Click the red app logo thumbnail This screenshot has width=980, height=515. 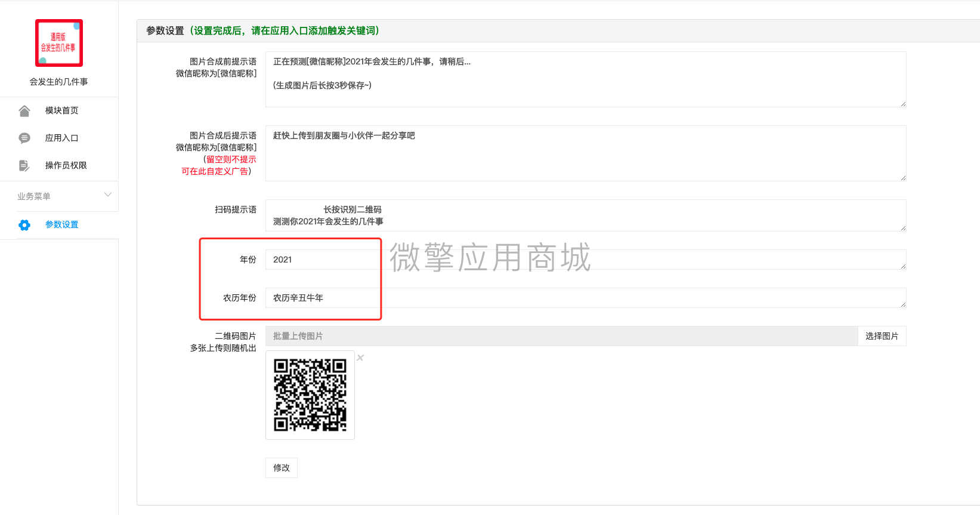pyautogui.click(x=59, y=43)
